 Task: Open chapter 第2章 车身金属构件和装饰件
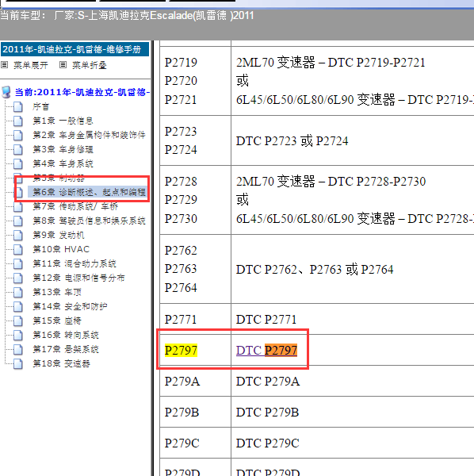coord(89,135)
